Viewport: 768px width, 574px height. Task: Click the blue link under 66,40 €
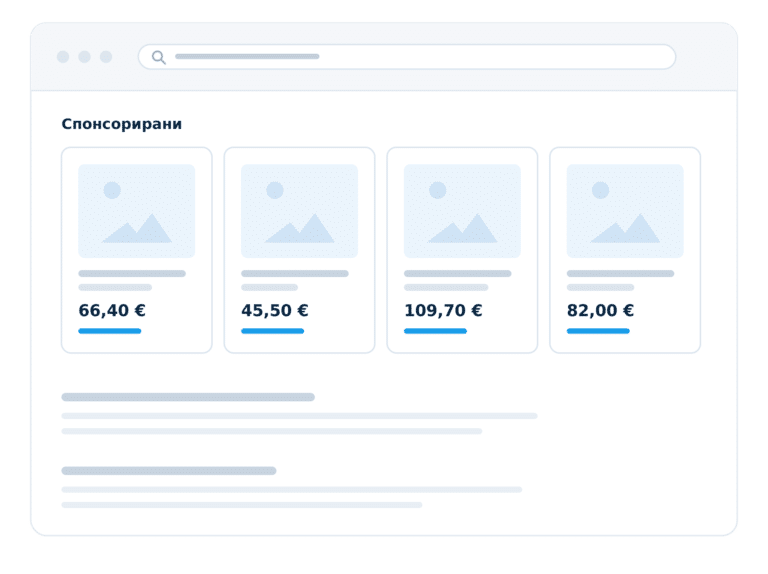point(110,331)
